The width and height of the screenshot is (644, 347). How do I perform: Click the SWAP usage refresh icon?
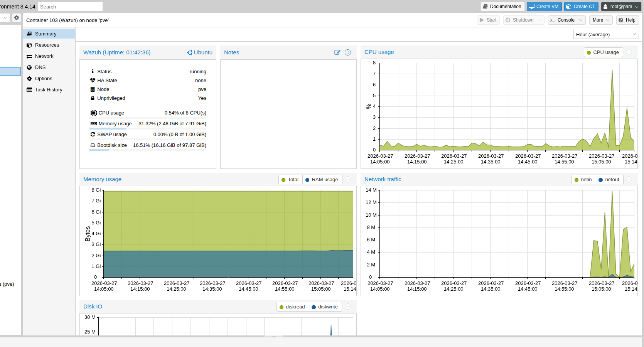(93, 134)
